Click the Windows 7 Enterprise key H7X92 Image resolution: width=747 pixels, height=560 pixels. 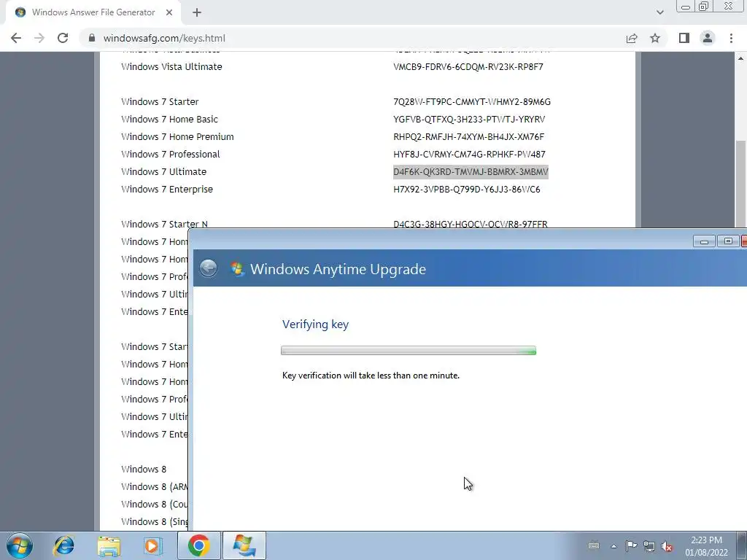466,190
